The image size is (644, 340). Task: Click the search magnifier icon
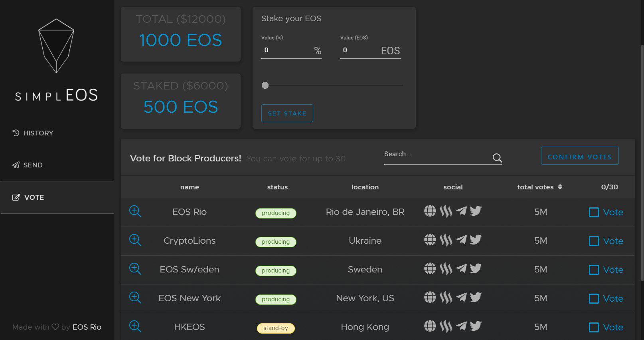[497, 158]
